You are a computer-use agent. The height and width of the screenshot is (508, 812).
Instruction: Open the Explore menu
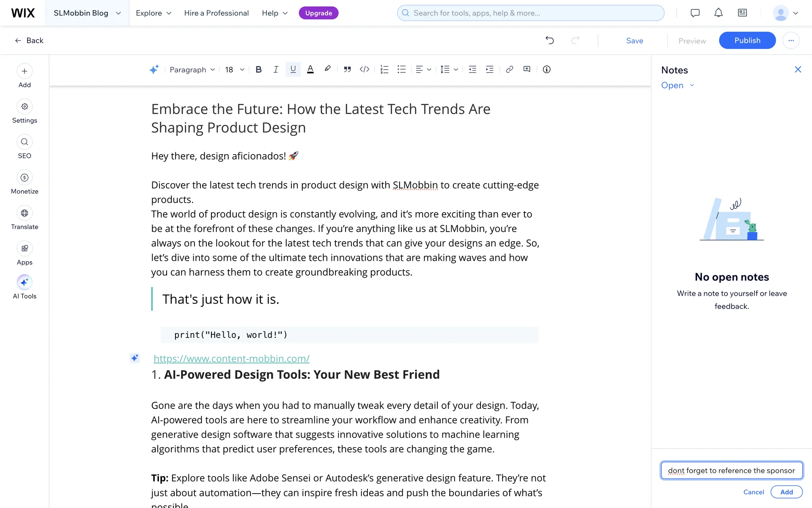pos(153,13)
